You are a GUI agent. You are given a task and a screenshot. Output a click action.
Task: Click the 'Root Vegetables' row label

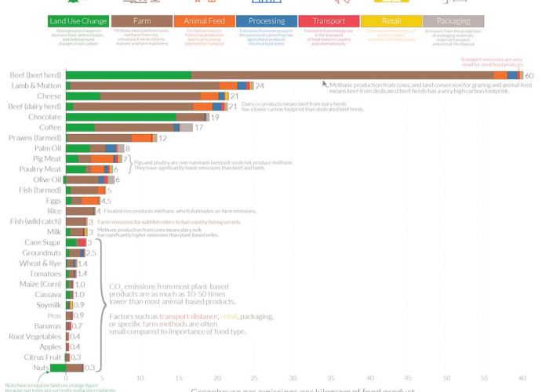pyautogui.click(x=35, y=336)
